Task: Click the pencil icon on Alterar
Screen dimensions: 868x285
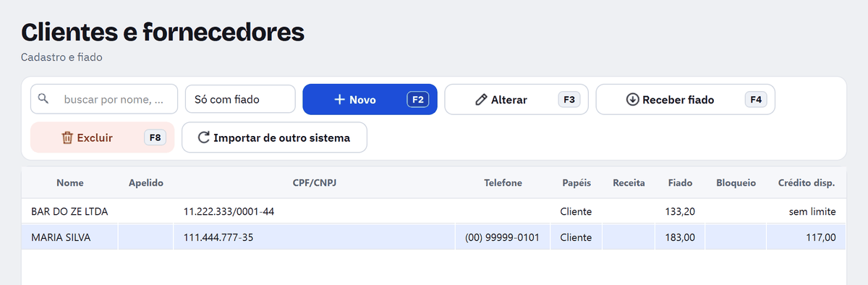Action: click(x=481, y=100)
